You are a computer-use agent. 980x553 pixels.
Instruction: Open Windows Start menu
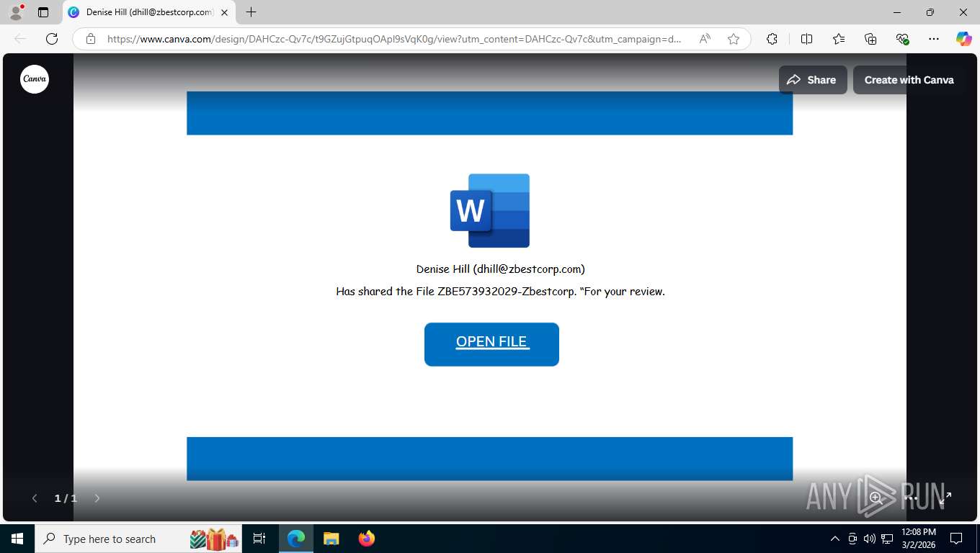coord(17,539)
